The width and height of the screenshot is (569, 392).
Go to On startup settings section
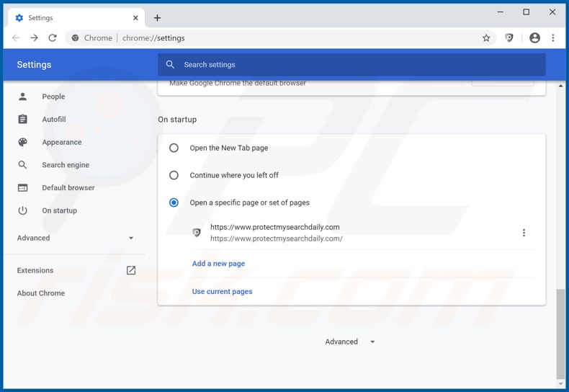60,210
